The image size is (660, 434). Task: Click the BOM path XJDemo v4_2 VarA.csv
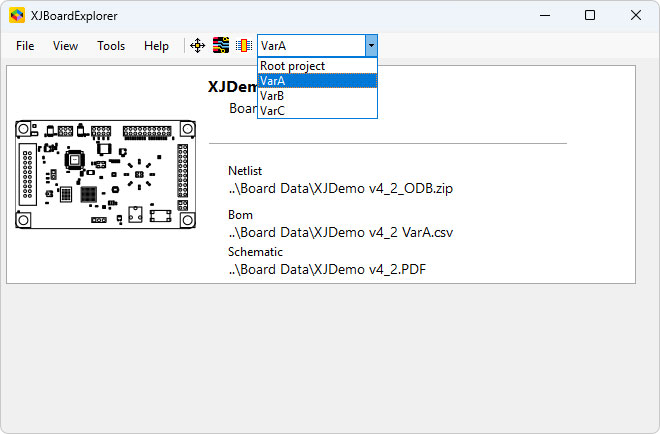341,232
